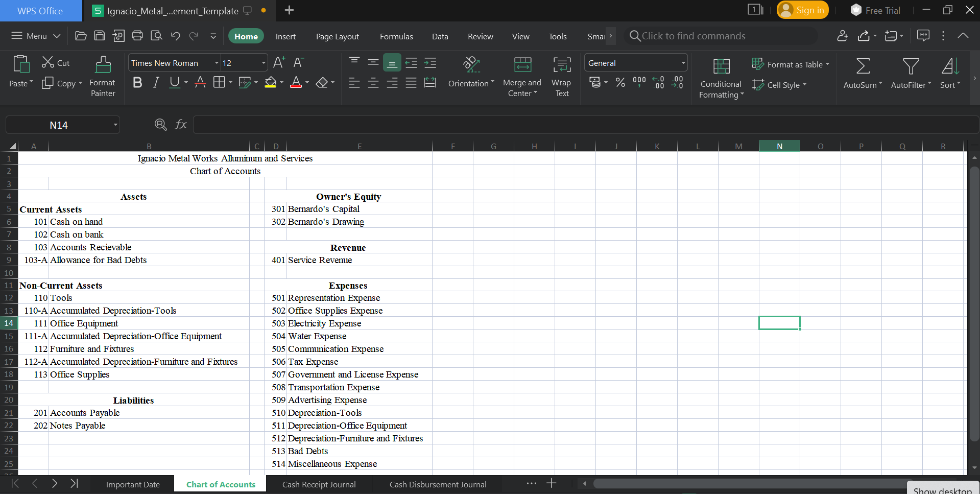Viewport: 980px width, 494px height.
Task: Add a new sheet with the plus button
Action: click(552, 483)
